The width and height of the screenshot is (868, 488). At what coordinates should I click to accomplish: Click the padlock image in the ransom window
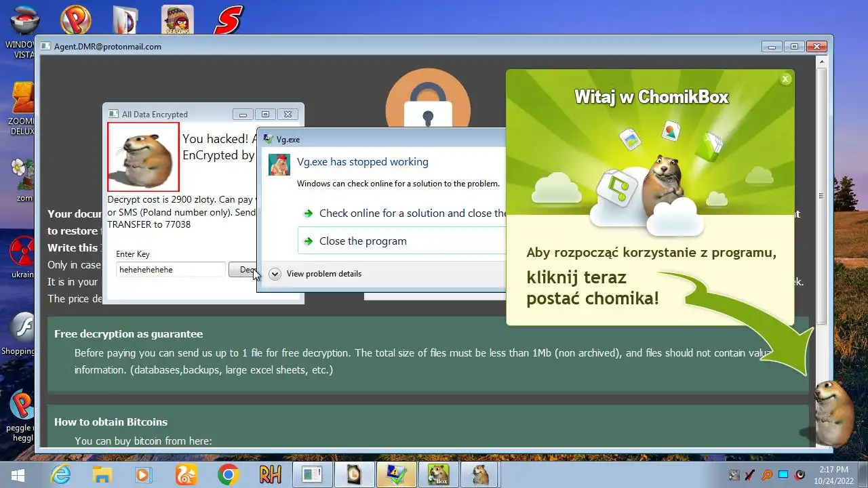(428, 98)
